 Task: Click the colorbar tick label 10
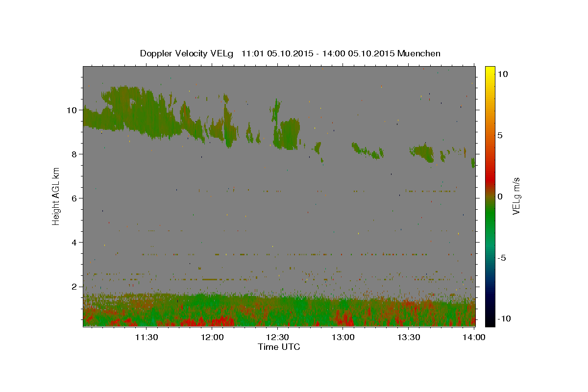(502, 73)
